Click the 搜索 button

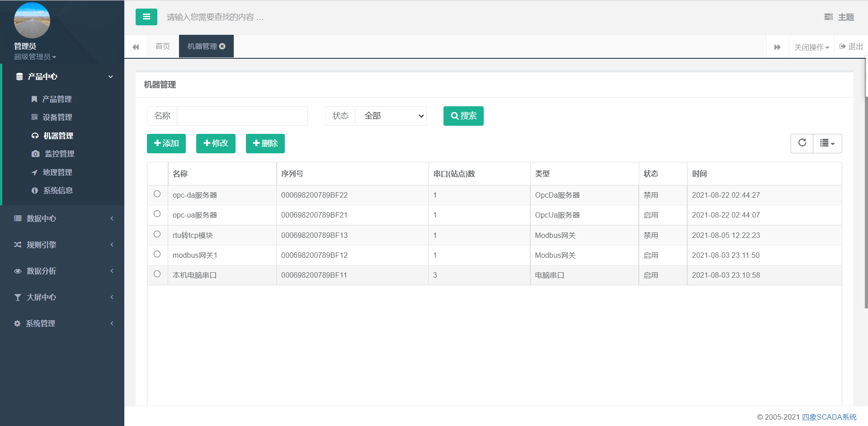point(463,116)
